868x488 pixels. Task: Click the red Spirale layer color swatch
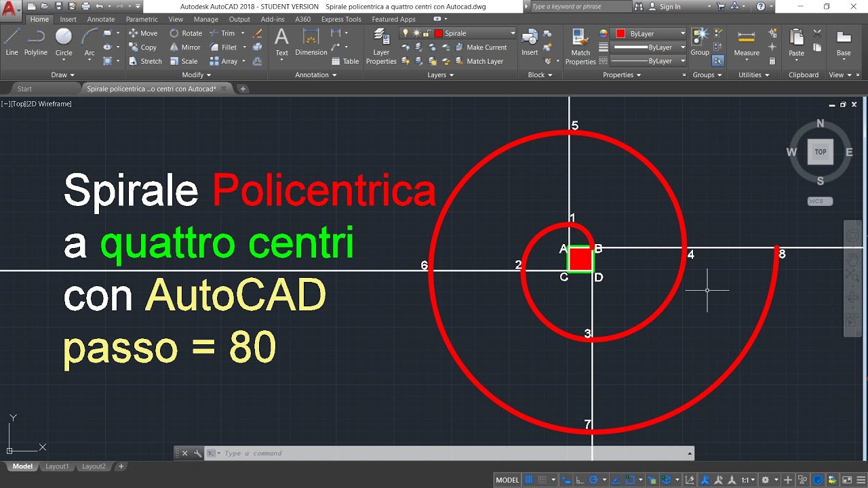[439, 33]
